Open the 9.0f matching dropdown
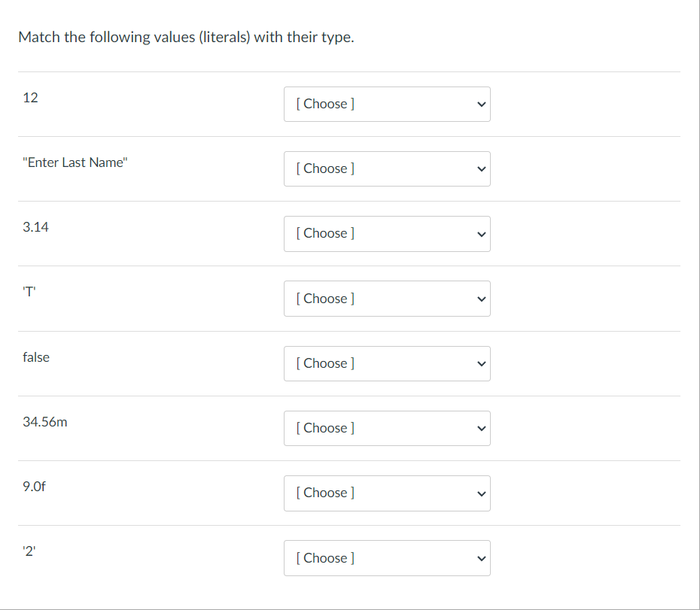 (386, 493)
